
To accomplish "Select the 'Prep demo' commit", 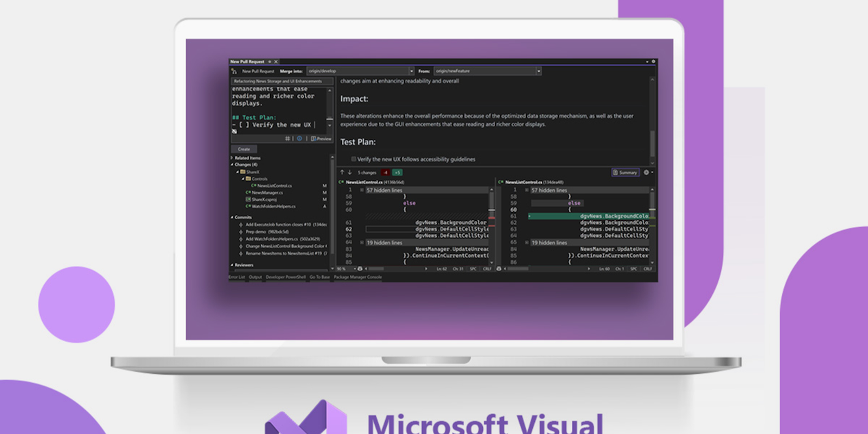I will tap(267, 232).
